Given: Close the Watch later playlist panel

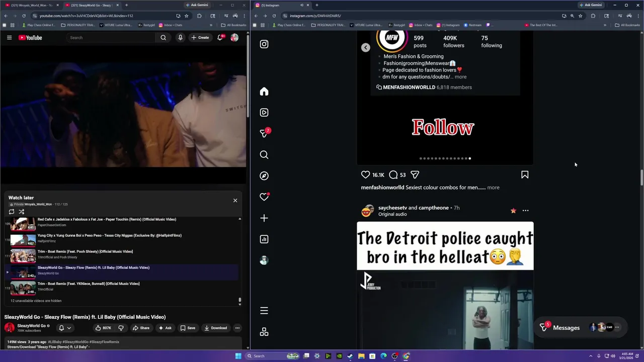Looking at the screenshot, I should (235, 200).
